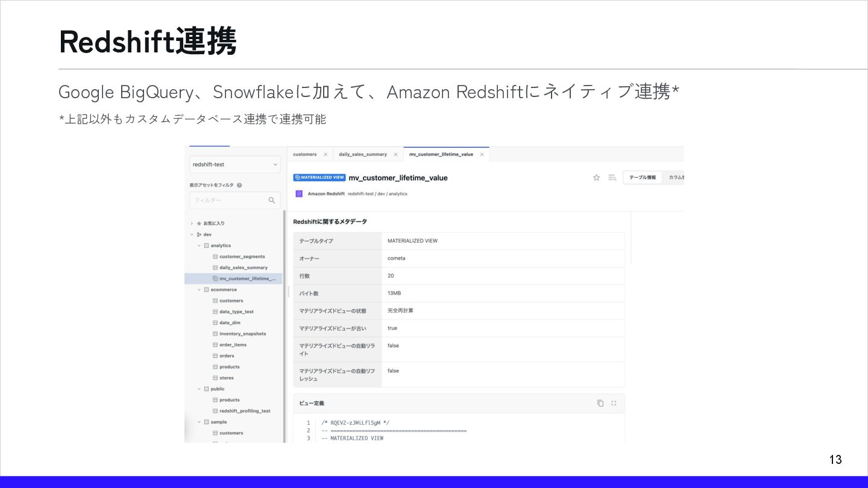Image resolution: width=868 pixels, height=488 pixels.
Task: Click the テーブルタイプ label cell
Action: click(x=338, y=241)
